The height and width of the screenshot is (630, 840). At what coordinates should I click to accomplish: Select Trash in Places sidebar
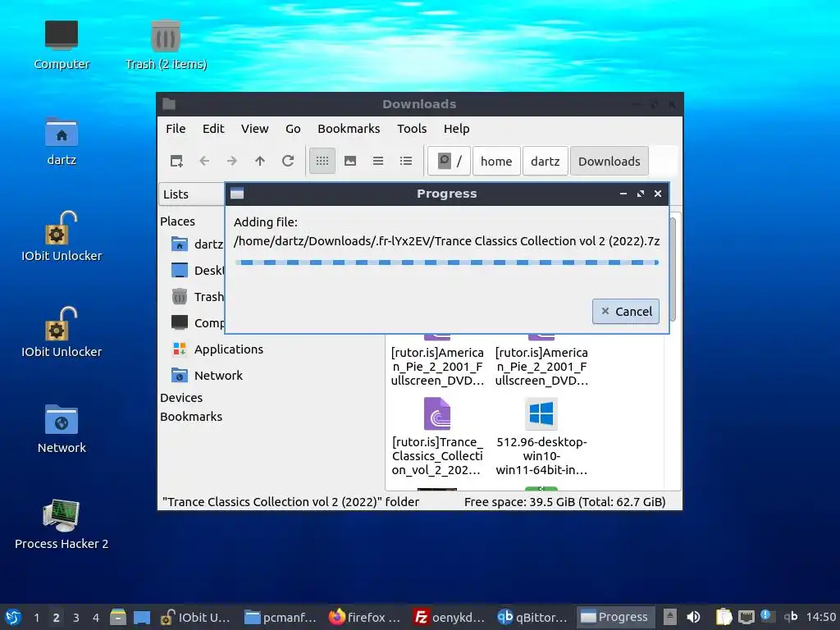[x=197, y=296]
